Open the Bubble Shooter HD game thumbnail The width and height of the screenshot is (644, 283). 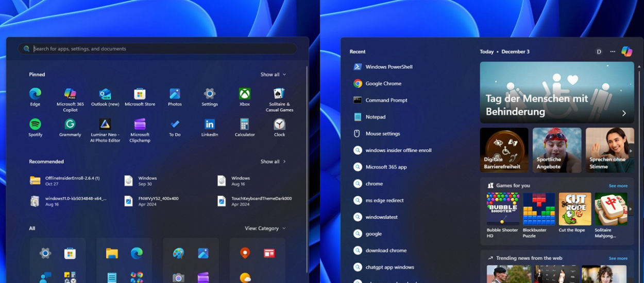503,209
